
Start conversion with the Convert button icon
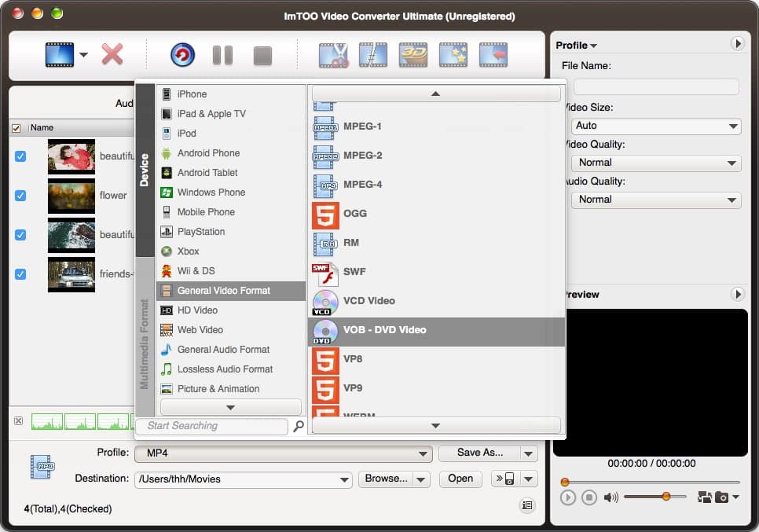[x=181, y=55]
